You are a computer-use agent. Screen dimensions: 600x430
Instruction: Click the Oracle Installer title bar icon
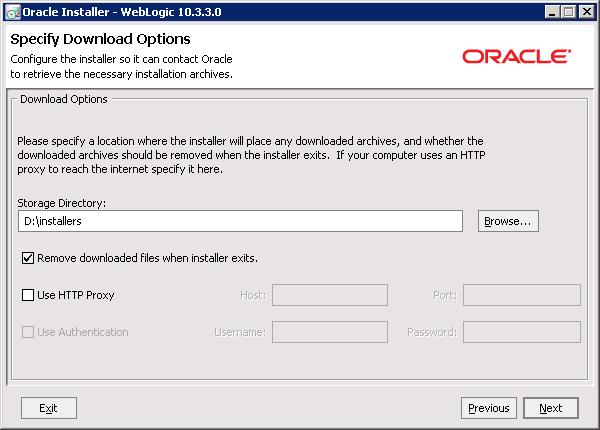(x=13, y=12)
